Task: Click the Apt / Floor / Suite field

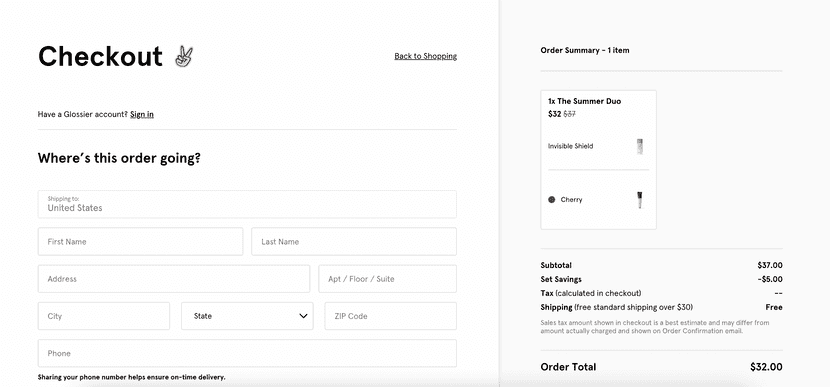Action: [x=387, y=279]
